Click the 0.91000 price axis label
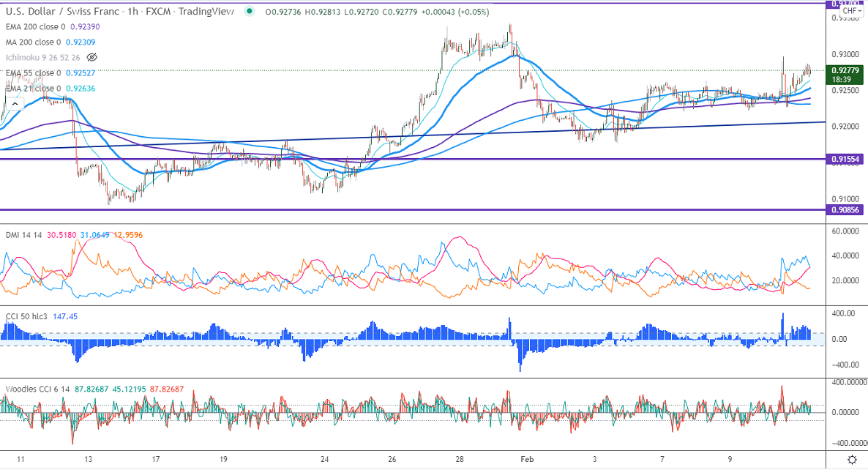This screenshot has width=868, height=470. [x=845, y=198]
